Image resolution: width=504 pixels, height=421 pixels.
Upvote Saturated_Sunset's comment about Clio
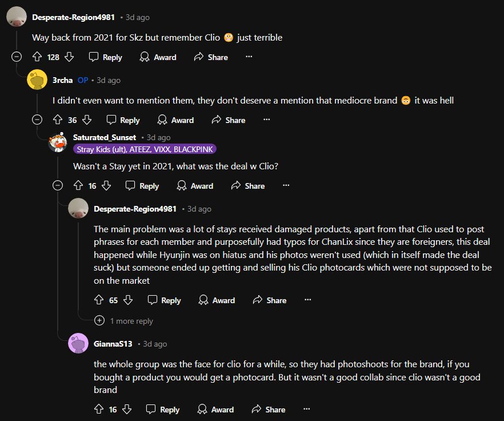78,186
